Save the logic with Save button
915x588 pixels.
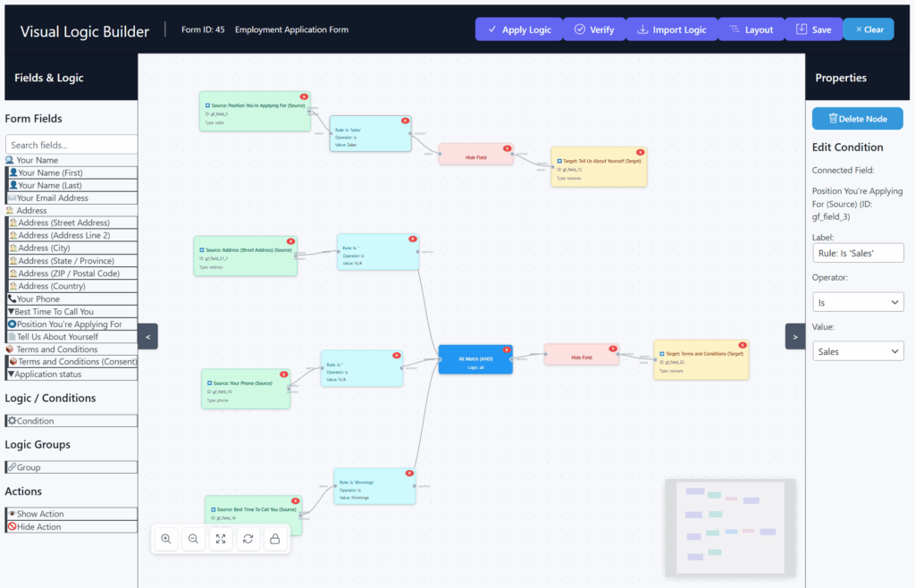coord(813,29)
